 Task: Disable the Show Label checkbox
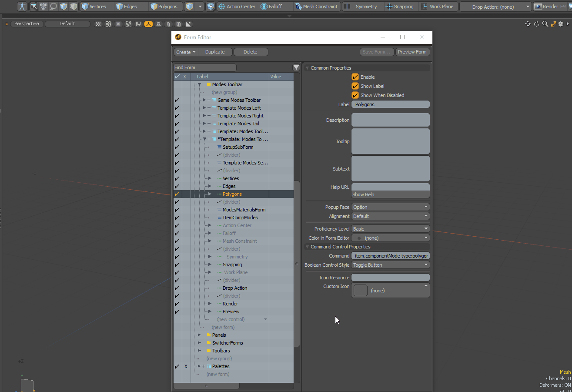pyautogui.click(x=355, y=86)
